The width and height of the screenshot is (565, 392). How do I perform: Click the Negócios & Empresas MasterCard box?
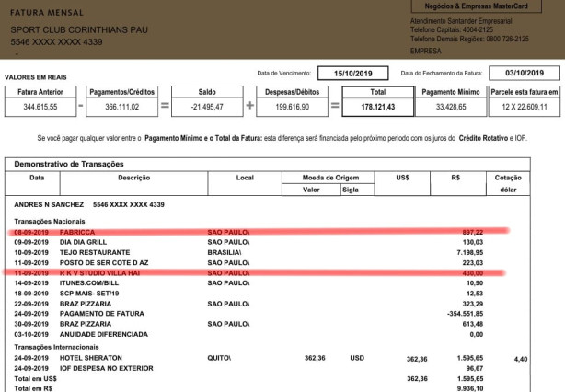476,6
